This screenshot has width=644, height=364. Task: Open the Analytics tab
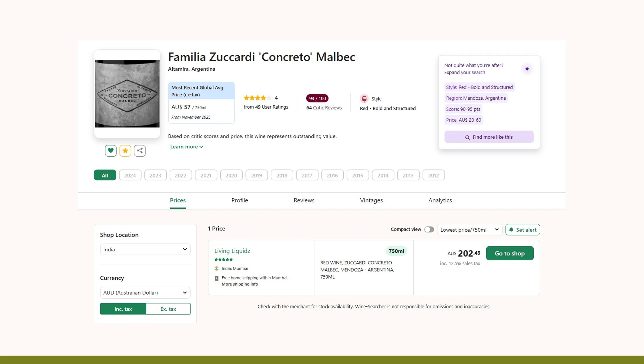click(x=440, y=200)
